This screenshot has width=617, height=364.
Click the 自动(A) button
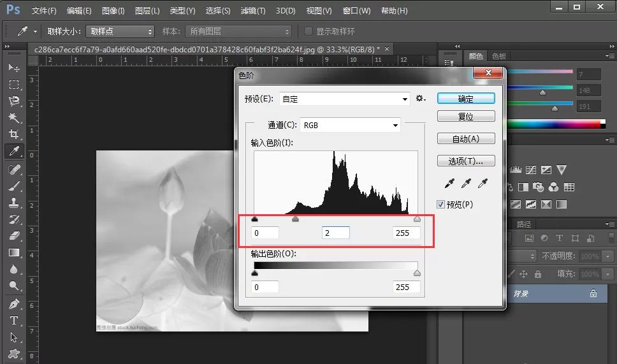coord(466,138)
